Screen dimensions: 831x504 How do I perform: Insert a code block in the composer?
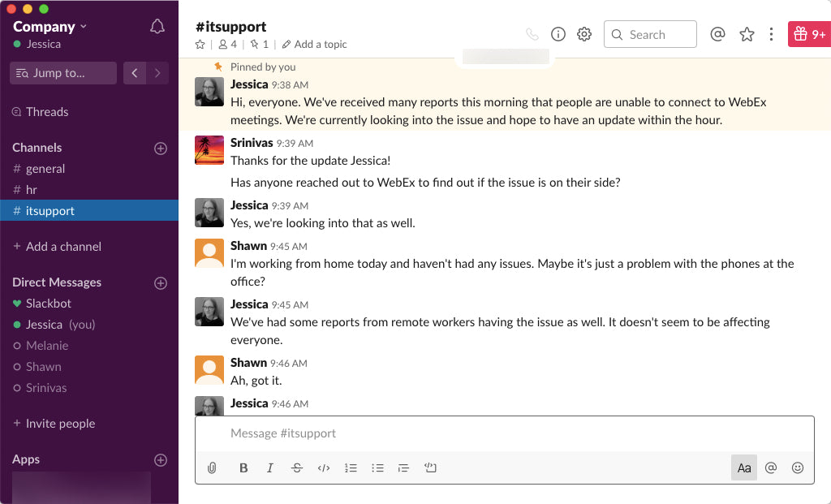click(x=430, y=467)
